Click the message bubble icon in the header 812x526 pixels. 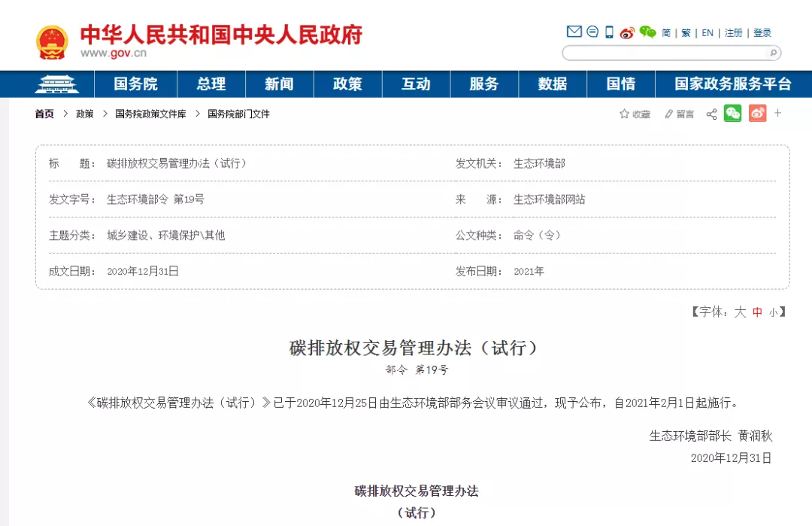[592, 32]
